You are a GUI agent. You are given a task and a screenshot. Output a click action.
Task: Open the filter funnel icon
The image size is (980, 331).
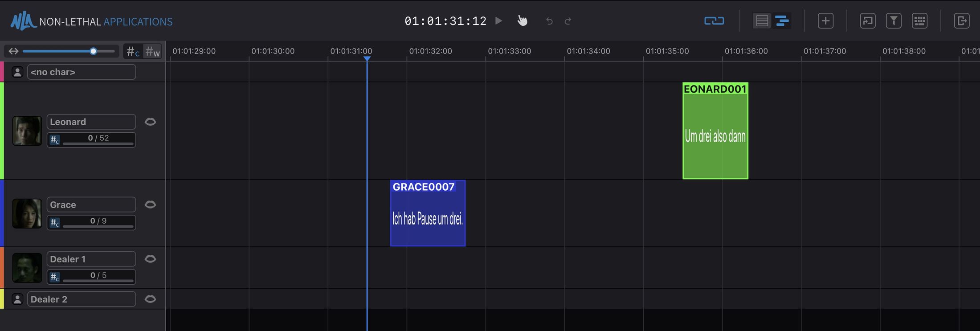[x=894, y=21]
